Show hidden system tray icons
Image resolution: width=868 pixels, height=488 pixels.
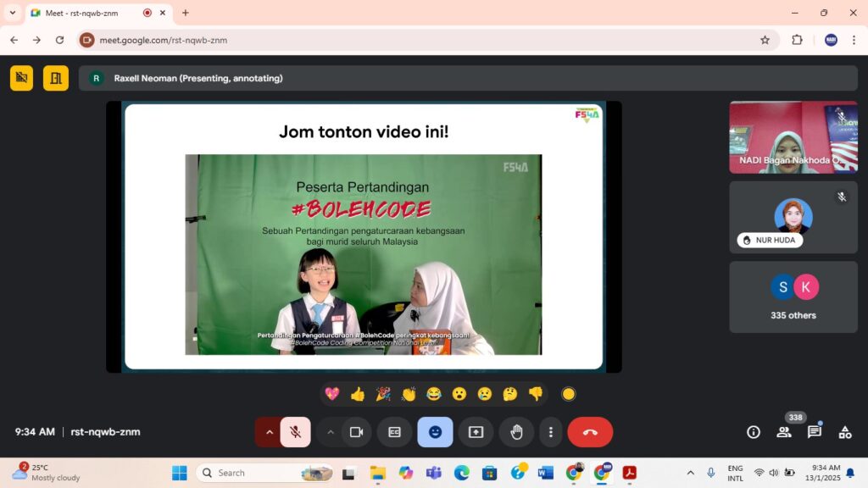(690, 473)
